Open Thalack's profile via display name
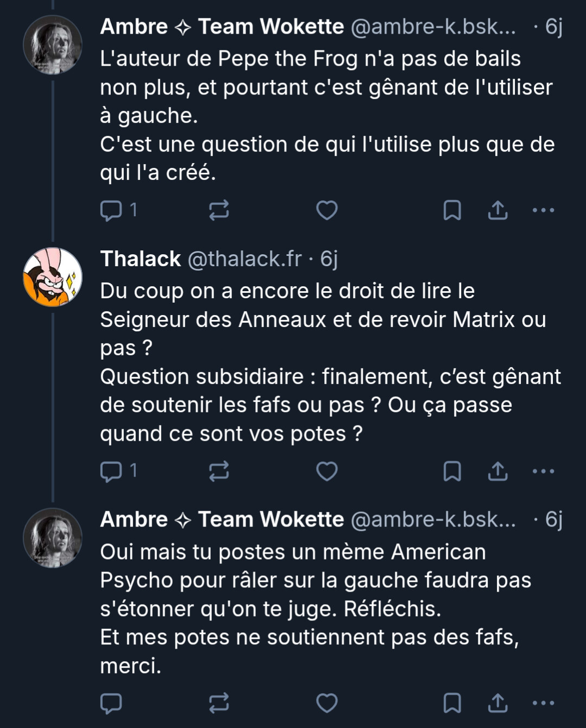The height and width of the screenshot is (728, 586). 140,259
